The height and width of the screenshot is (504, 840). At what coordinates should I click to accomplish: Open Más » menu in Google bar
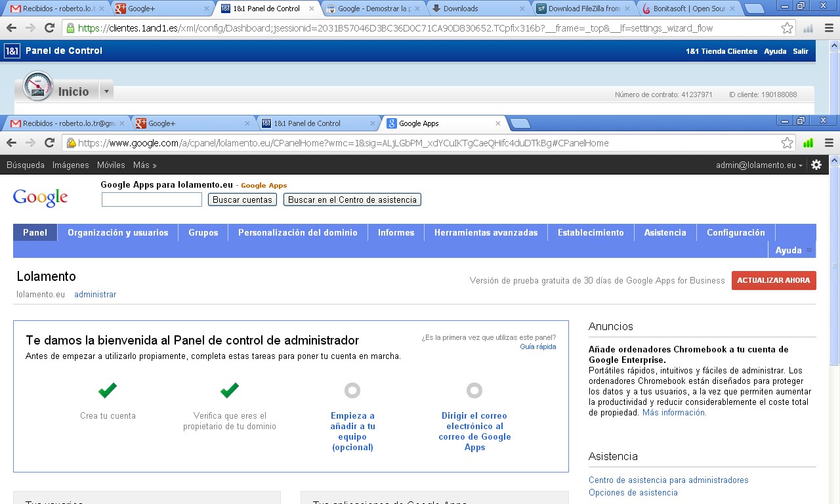point(144,165)
